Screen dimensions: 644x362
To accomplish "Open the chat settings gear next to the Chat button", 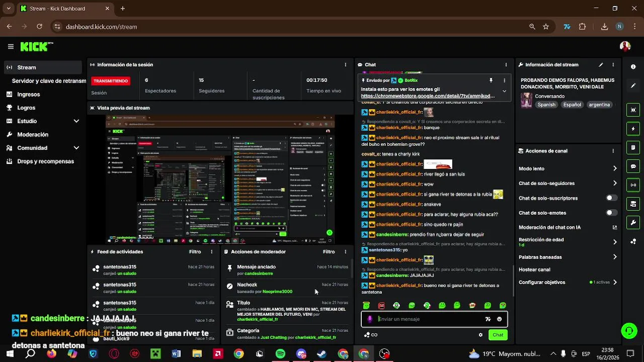I will (x=480, y=335).
